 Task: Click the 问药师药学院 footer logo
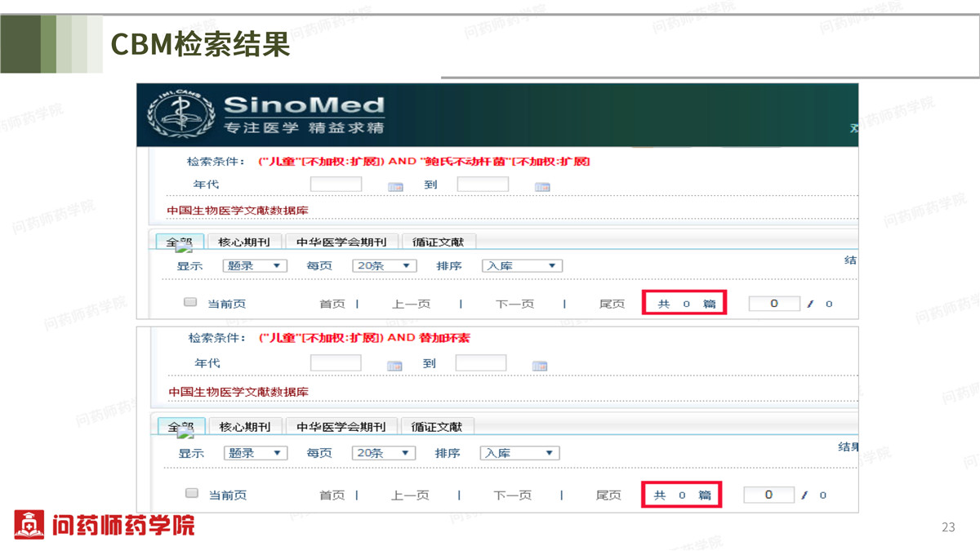coord(105,524)
